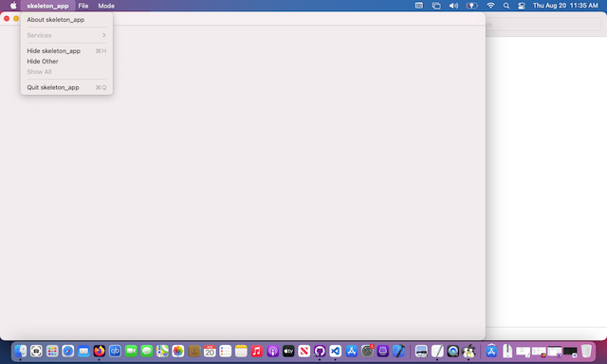Open App Store from the Dock
The height and width of the screenshot is (364, 607).
(x=352, y=352)
